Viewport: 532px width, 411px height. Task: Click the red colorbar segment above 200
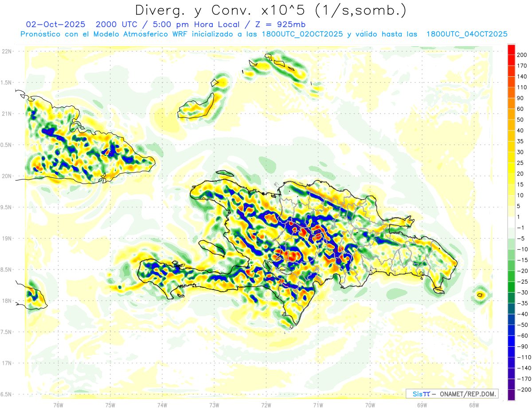click(511, 50)
